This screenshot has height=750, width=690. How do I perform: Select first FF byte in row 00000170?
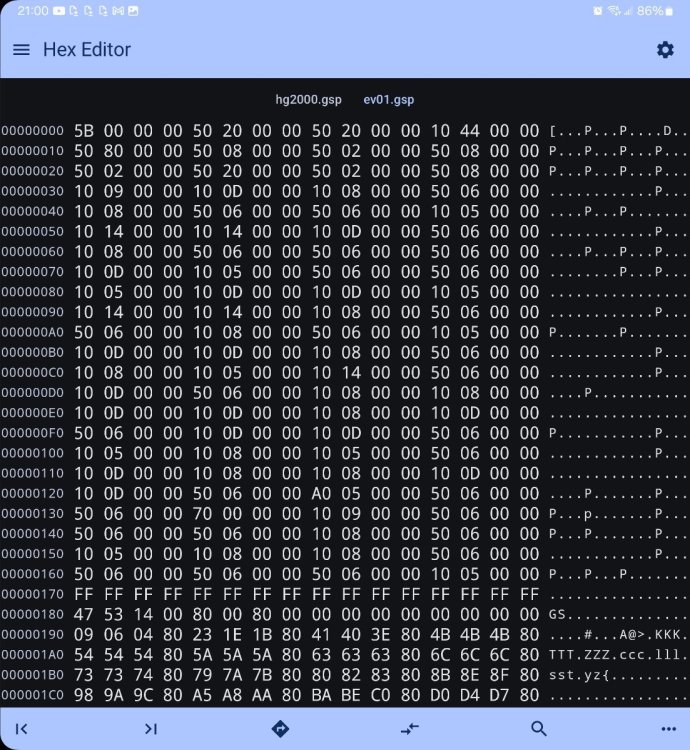[x=84, y=594]
